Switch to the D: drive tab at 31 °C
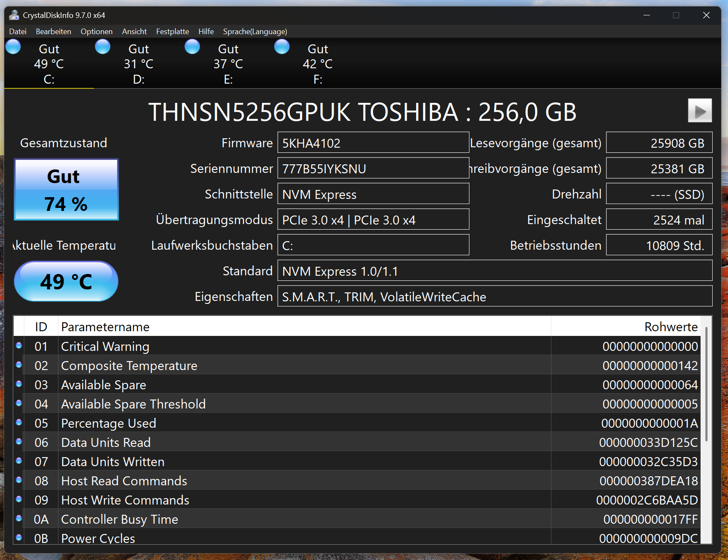This screenshot has height=560, width=728. pyautogui.click(x=139, y=63)
